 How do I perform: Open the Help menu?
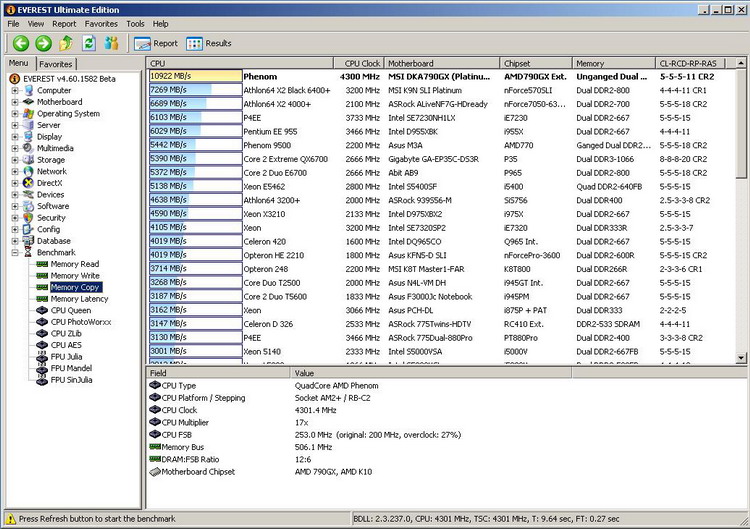point(161,24)
